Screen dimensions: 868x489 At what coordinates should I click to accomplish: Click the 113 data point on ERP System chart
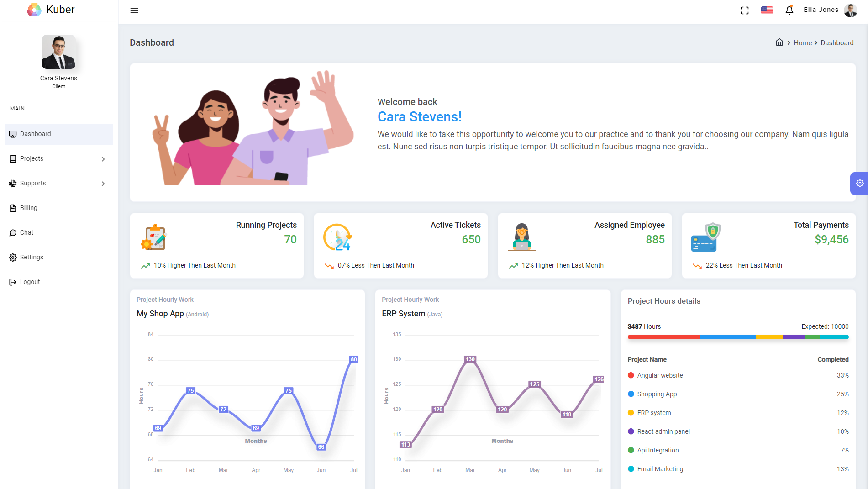[x=405, y=445]
